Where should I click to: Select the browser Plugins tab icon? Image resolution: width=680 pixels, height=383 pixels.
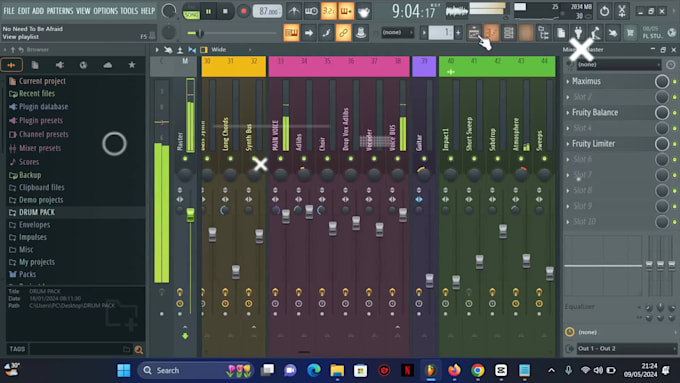pyautogui.click(x=59, y=65)
